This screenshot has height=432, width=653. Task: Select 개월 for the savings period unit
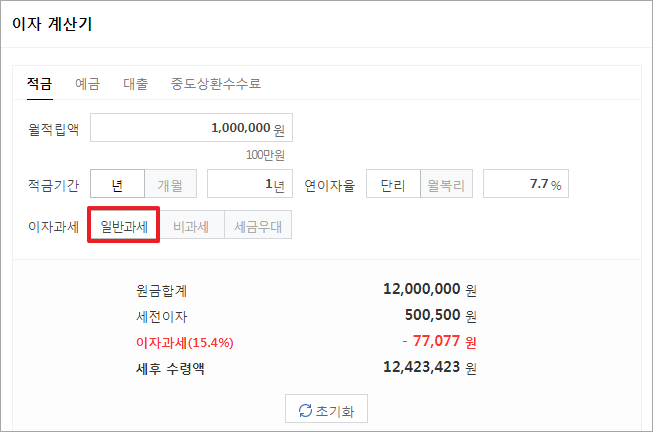pyautogui.click(x=170, y=184)
